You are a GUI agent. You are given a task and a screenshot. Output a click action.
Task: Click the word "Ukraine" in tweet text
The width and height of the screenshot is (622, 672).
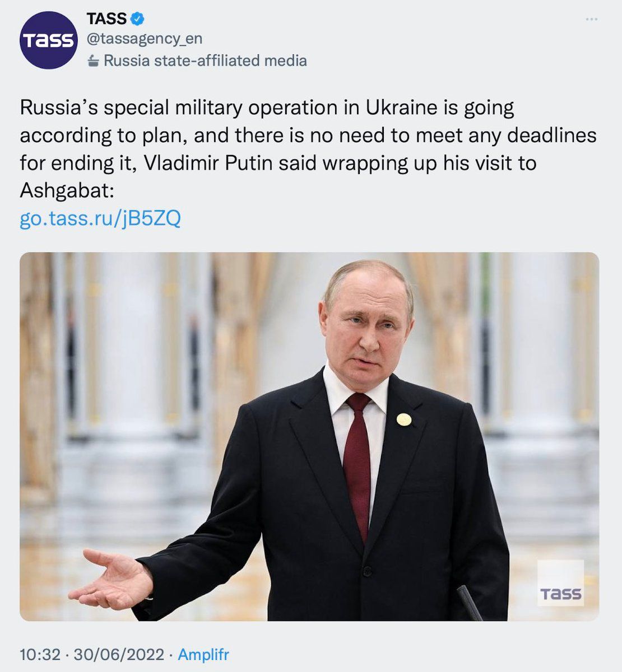(x=401, y=108)
